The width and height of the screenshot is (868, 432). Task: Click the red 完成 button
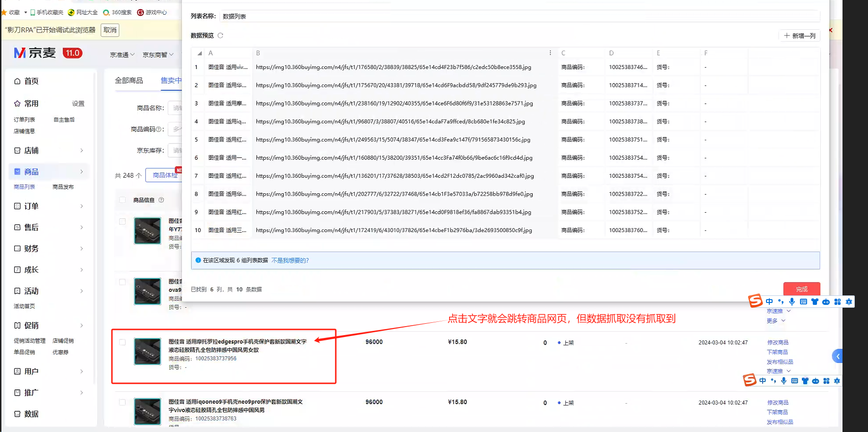(x=802, y=289)
